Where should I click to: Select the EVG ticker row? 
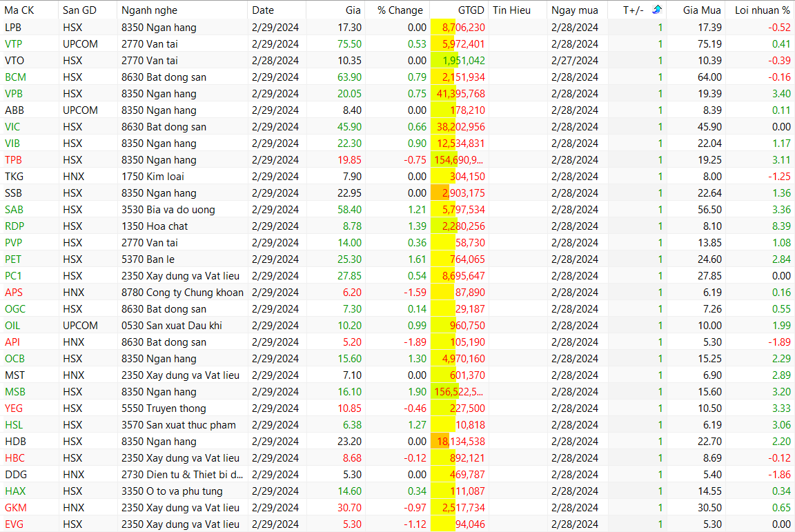pos(13,524)
